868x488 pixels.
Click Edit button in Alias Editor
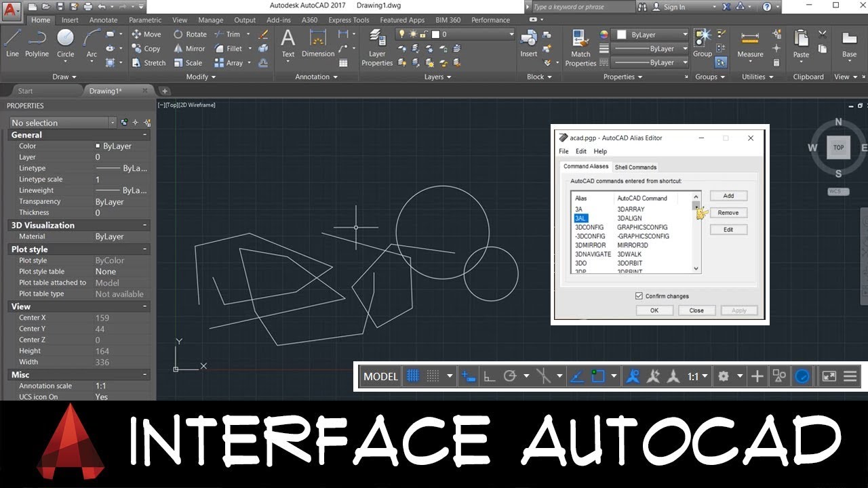(x=728, y=230)
